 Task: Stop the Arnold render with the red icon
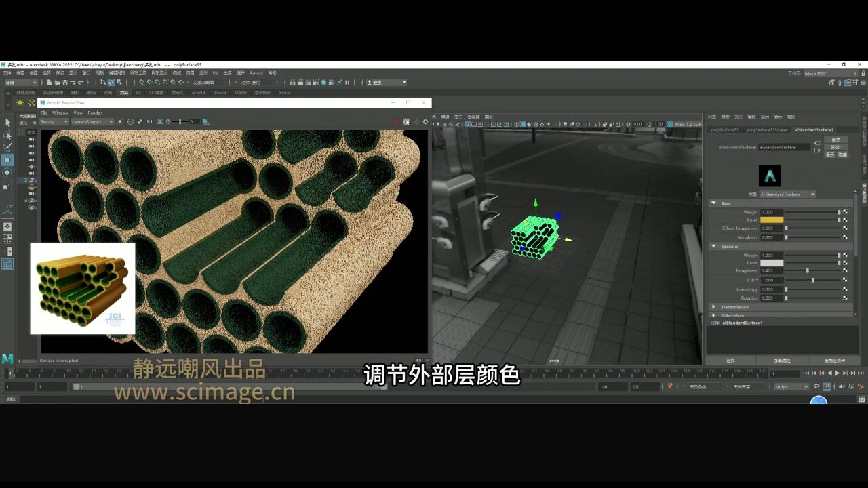397,122
